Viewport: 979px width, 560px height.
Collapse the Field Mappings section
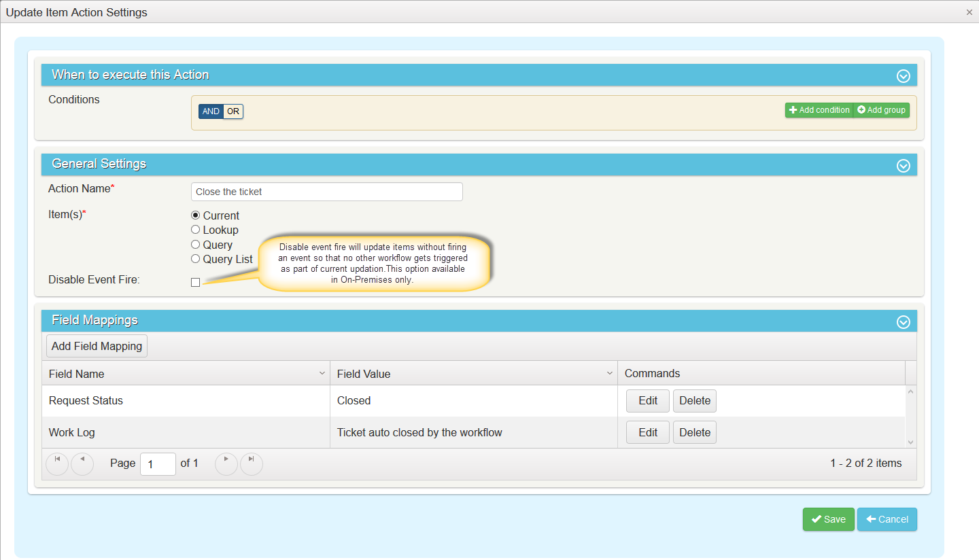click(x=903, y=321)
